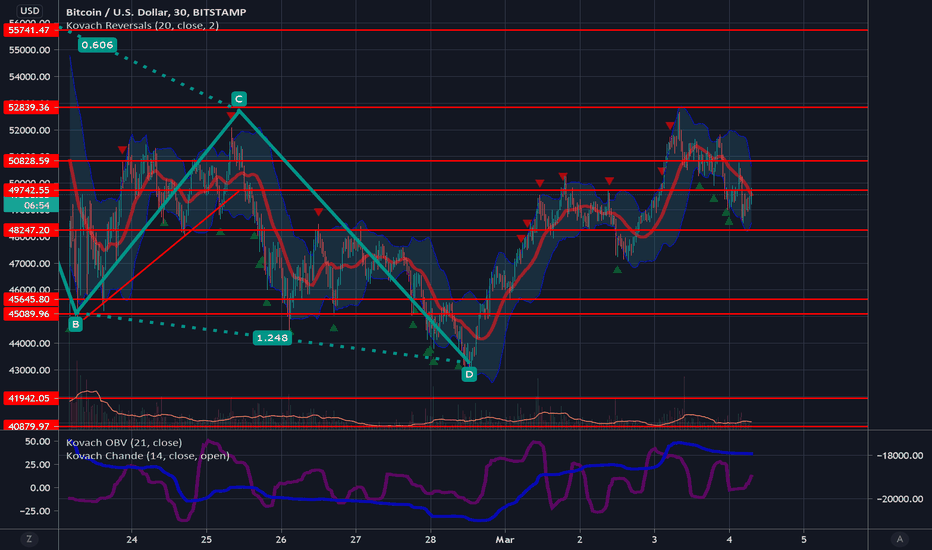Viewport: 932px width, 550px height.
Task: Toggle the A auto-scale button
Action: coord(899,539)
